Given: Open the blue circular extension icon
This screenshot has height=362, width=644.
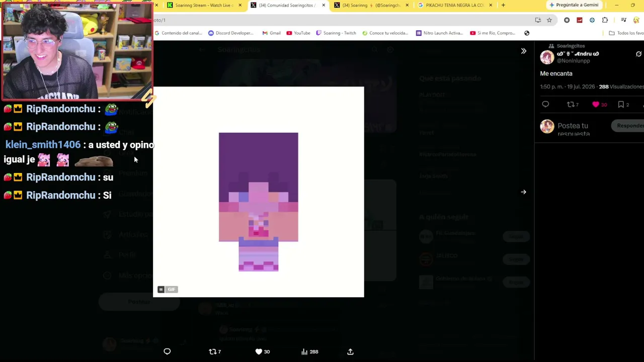Looking at the screenshot, I should pyautogui.click(x=592, y=20).
